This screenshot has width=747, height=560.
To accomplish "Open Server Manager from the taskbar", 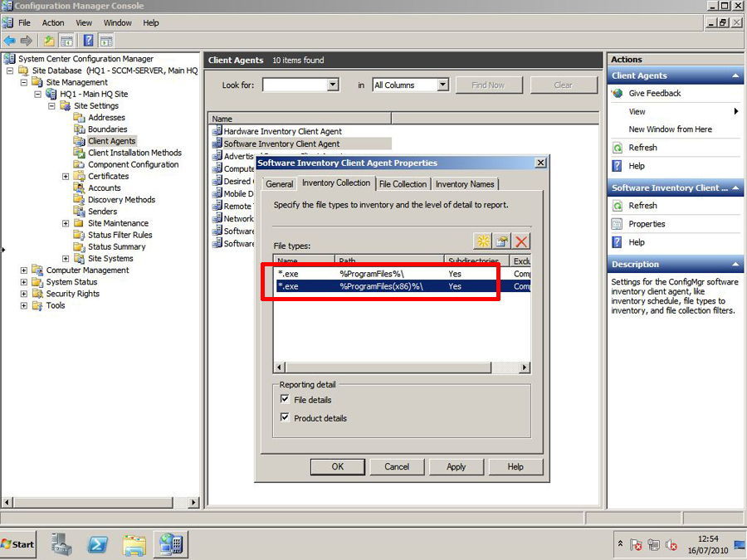I will pyautogui.click(x=61, y=543).
